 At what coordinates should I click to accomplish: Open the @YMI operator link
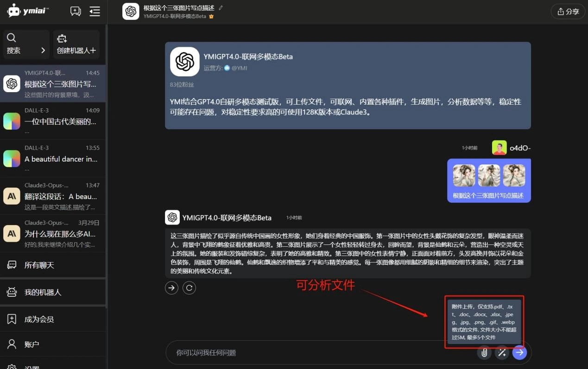(236, 68)
